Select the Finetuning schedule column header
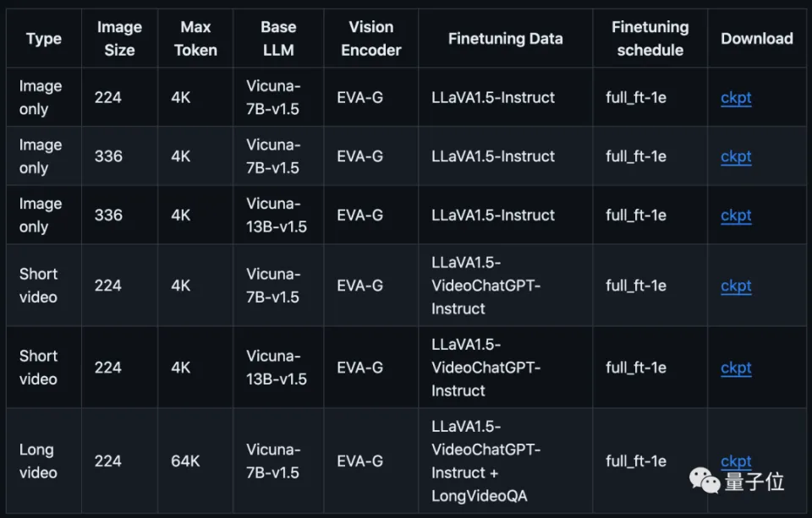Viewport: 812px width, 518px height. [x=650, y=38]
